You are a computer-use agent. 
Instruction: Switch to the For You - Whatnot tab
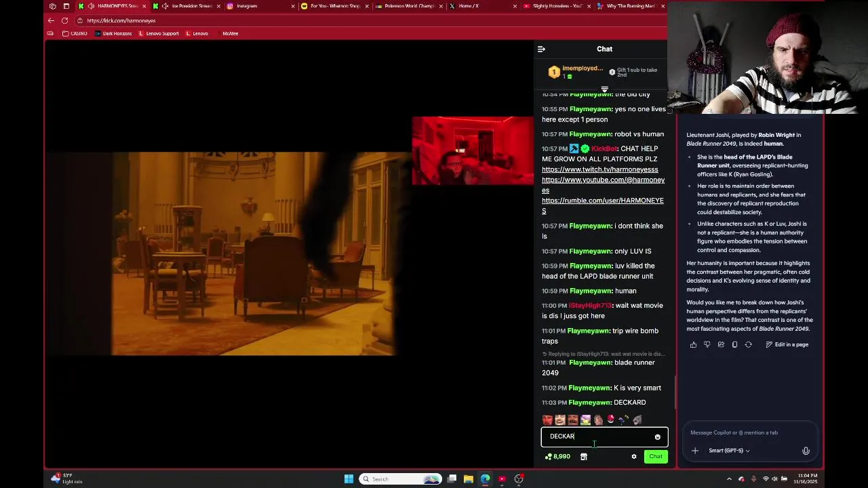click(x=336, y=6)
